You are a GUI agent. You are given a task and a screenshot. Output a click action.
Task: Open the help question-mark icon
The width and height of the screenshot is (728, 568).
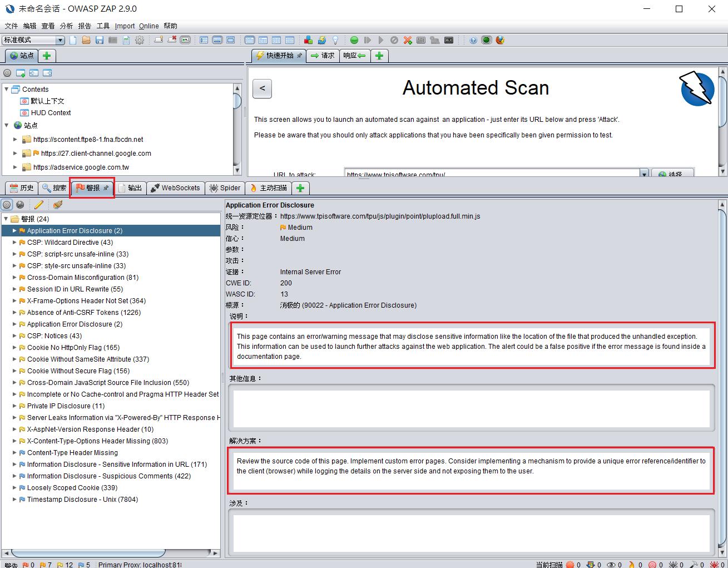click(473, 40)
